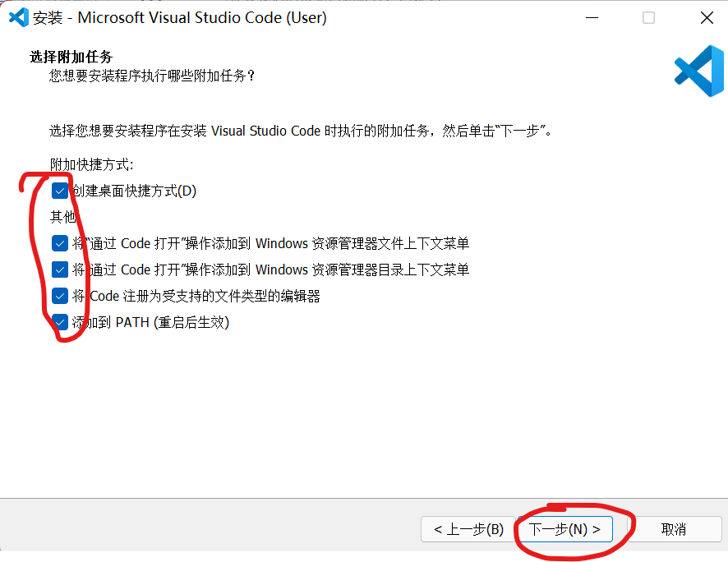The image size is (728, 562).
Task: Click the 下一步(N) > button
Action: pos(564,529)
